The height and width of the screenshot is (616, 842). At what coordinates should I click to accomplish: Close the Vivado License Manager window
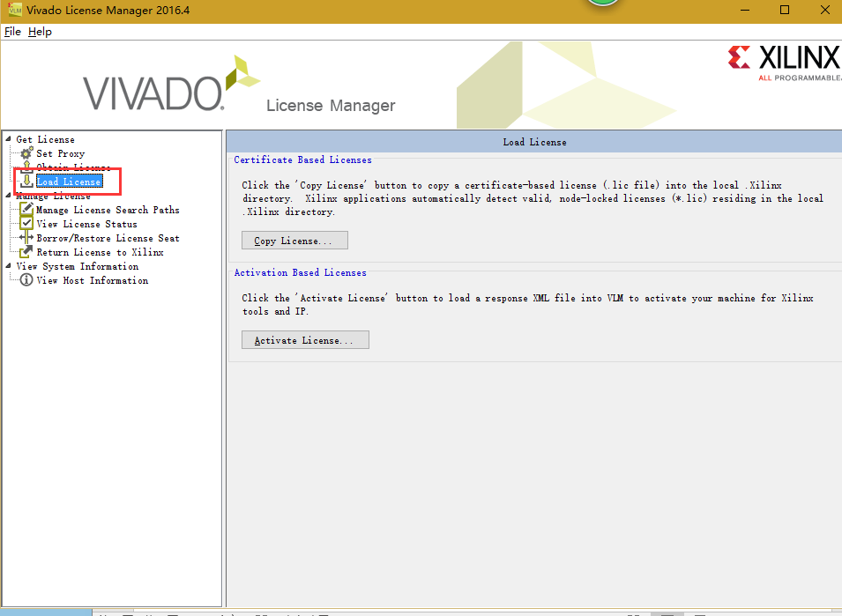825,11
